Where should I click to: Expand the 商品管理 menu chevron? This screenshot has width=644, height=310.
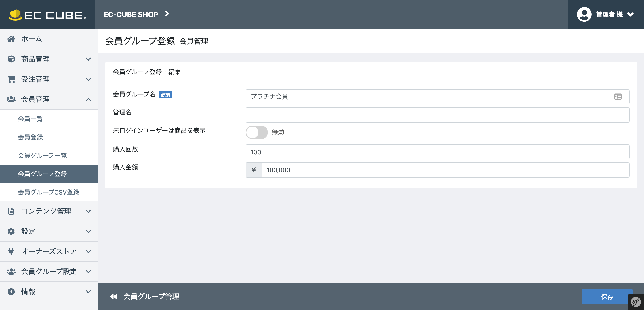tap(88, 59)
